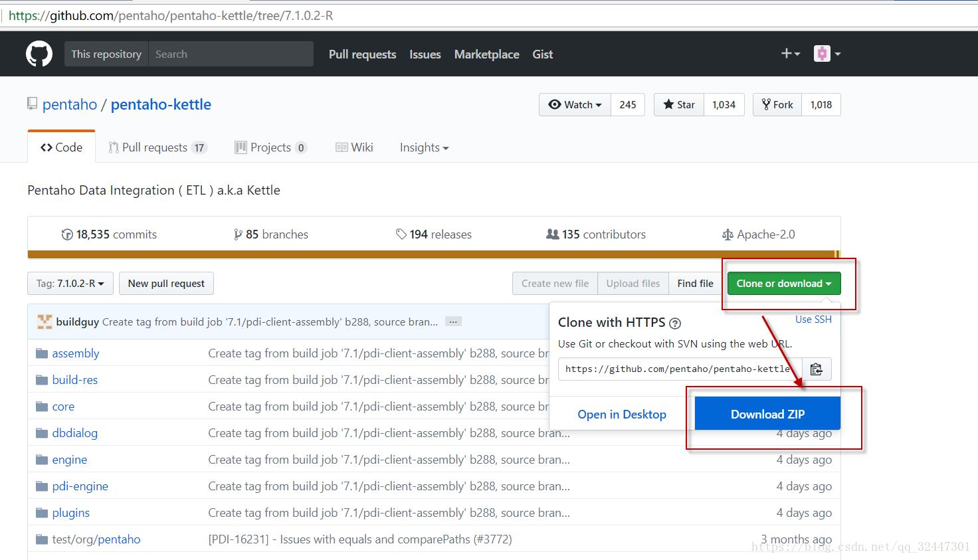Open the assembly folder link
Image resolution: width=978 pixels, height=560 pixels.
click(76, 353)
